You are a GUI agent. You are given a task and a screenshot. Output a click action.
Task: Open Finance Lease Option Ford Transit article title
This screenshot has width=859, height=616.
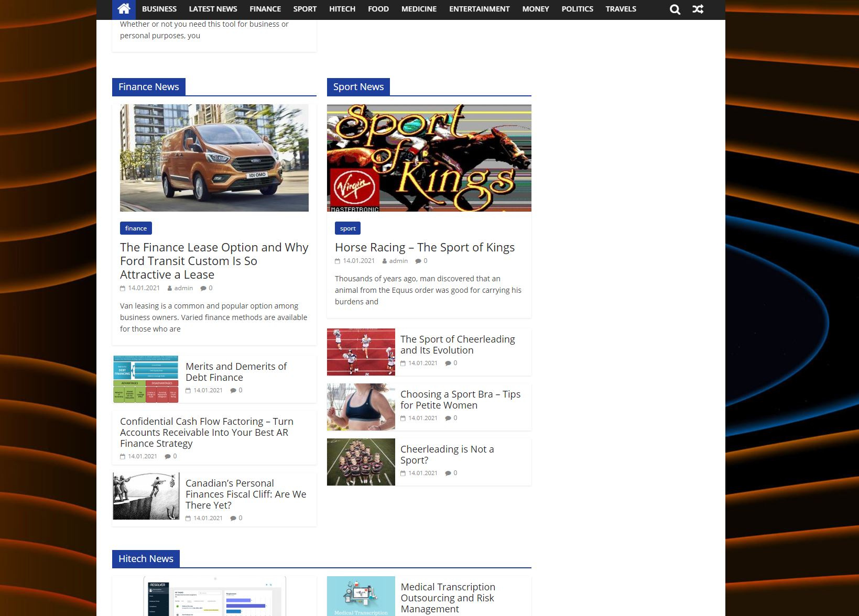pos(214,261)
